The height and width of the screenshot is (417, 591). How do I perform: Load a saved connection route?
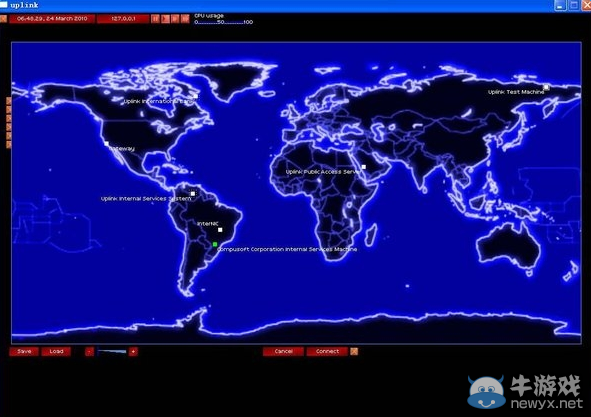(x=56, y=351)
